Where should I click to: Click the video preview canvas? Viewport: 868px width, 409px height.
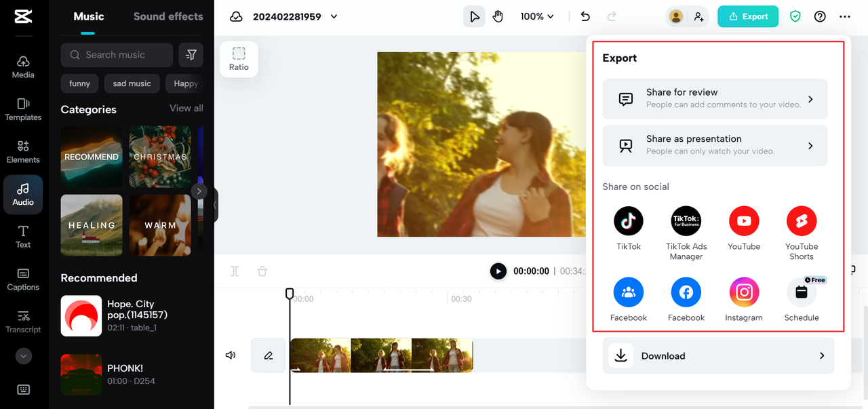(481, 144)
